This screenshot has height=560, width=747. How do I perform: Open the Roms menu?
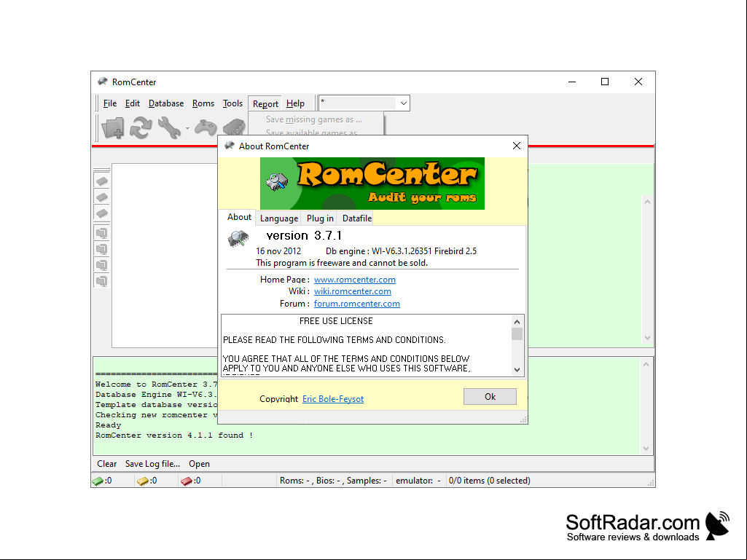[x=203, y=103]
